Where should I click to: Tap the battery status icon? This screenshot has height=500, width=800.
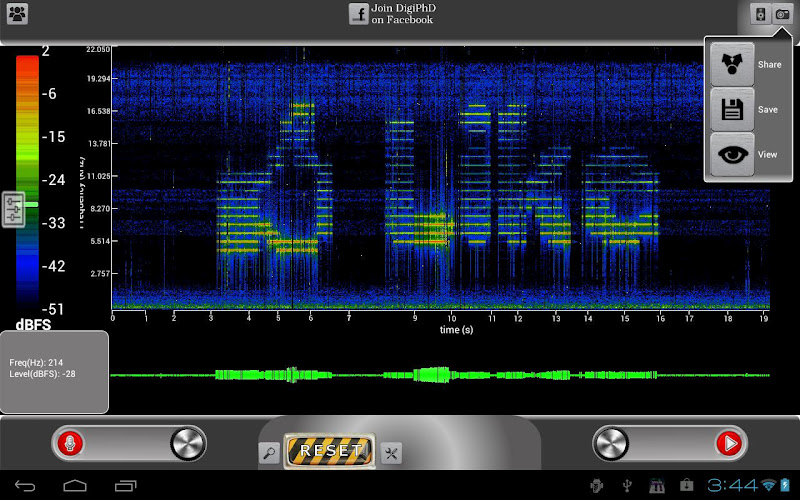click(x=785, y=485)
